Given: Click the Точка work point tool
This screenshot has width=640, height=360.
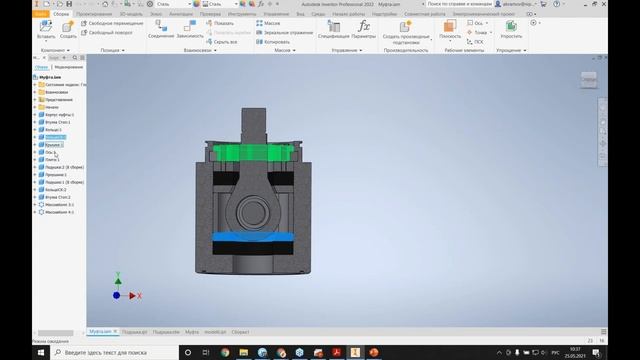Looking at the screenshot, I should point(479,33).
